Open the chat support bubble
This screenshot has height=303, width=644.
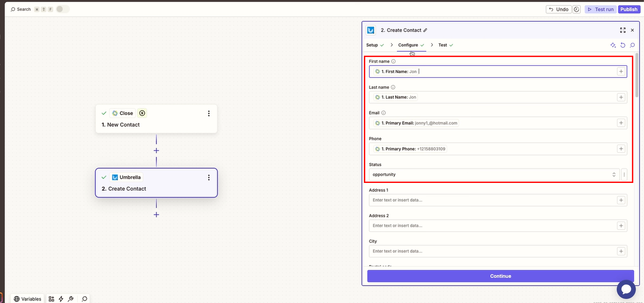tap(626, 289)
